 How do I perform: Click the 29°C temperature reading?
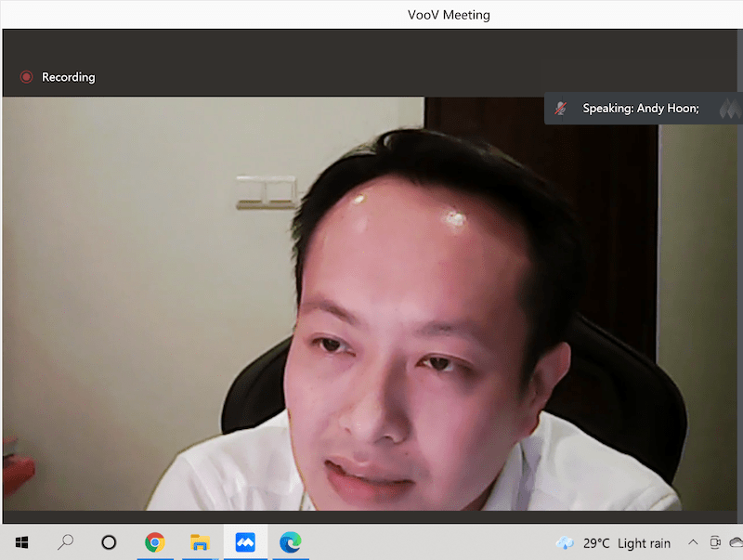pyautogui.click(x=596, y=543)
